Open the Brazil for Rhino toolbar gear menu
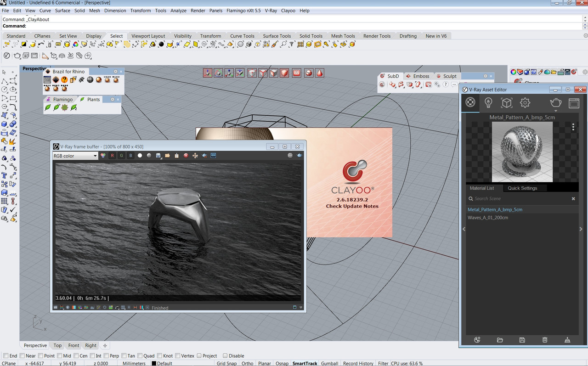 [x=116, y=72]
